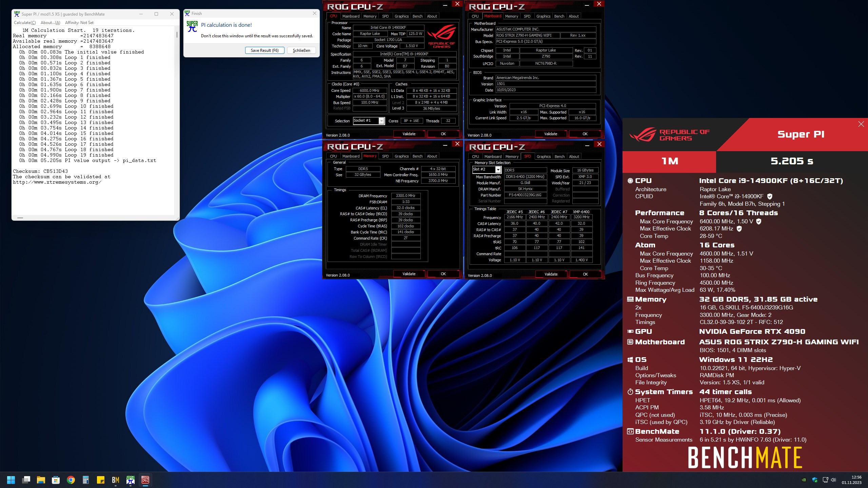Click the volume speaker tray icon

click(833, 480)
